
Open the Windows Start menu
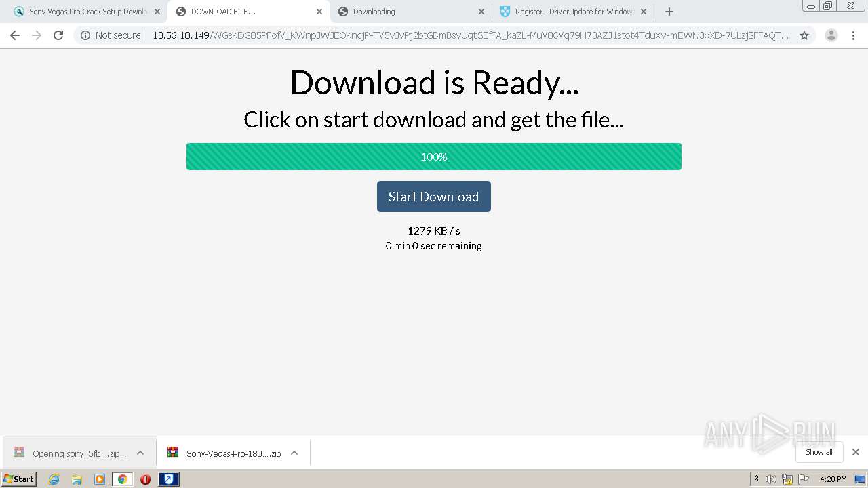click(18, 479)
